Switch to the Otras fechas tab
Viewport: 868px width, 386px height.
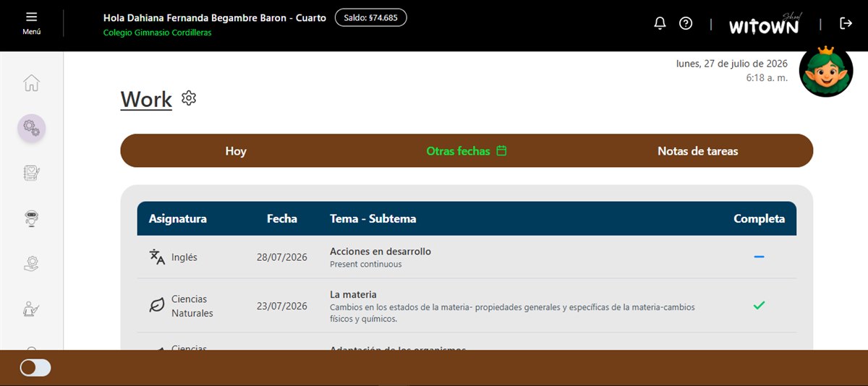pyautogui.click(x=467, y=151)
